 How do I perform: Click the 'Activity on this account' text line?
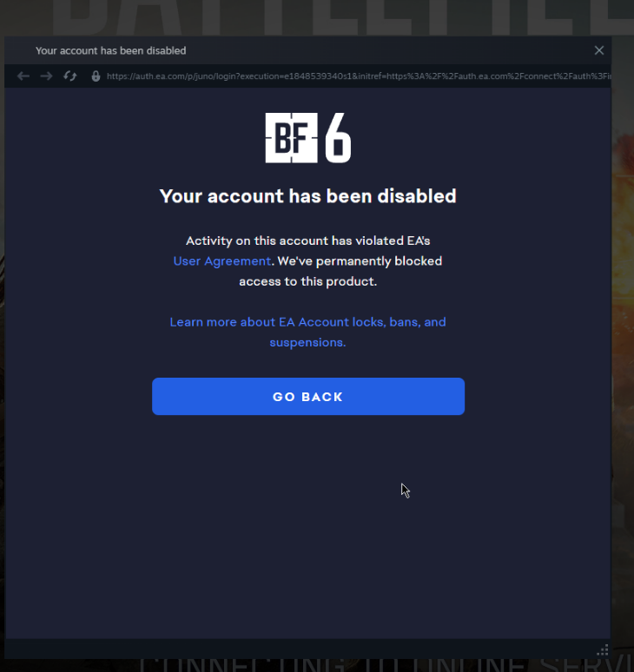tap(307, 240)
